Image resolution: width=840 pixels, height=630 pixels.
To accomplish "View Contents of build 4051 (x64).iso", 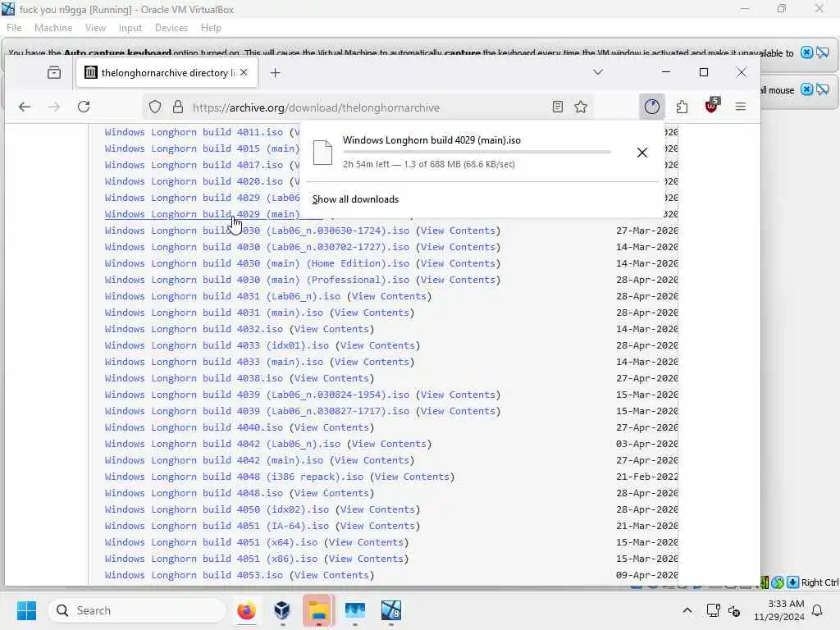I will (x=366, y=542).
